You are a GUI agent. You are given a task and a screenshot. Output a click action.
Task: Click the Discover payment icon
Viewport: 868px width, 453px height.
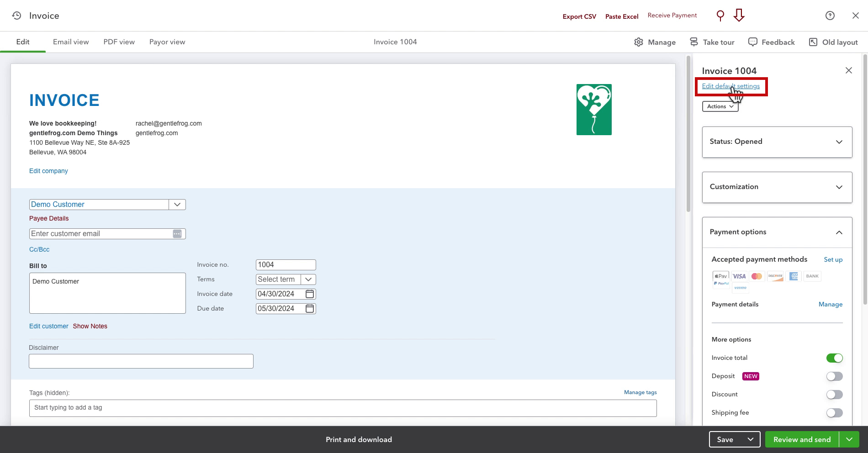[775, 276]
